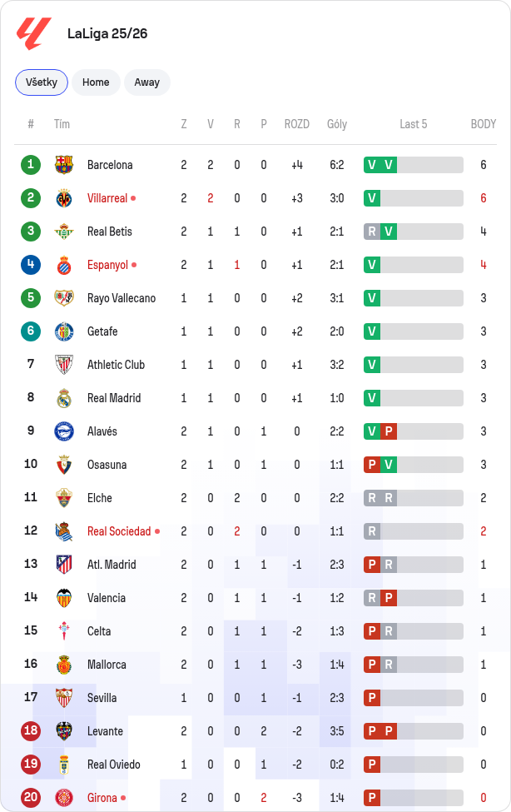Sort by the Góly column header

pos(337,124)
